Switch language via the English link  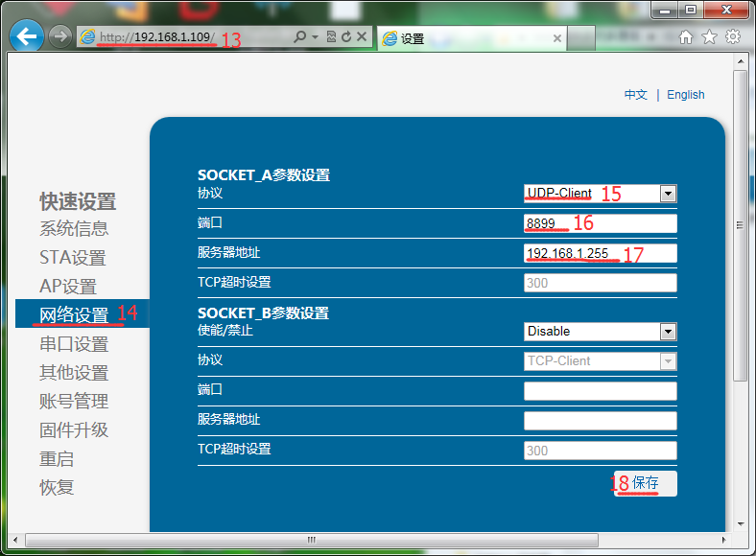tap(685, 95)
